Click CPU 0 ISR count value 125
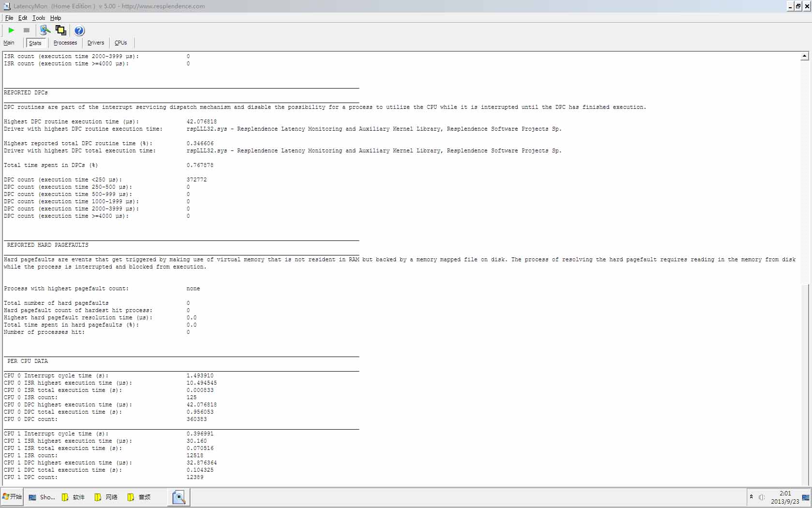The width and height of the screenshot is (812, 508). (191, 397)
